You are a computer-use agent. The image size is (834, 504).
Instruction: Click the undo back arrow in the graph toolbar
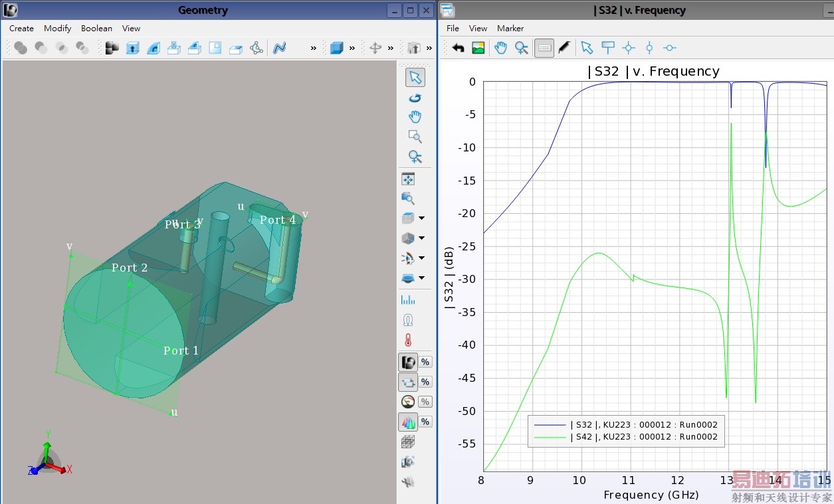(458, 48)
